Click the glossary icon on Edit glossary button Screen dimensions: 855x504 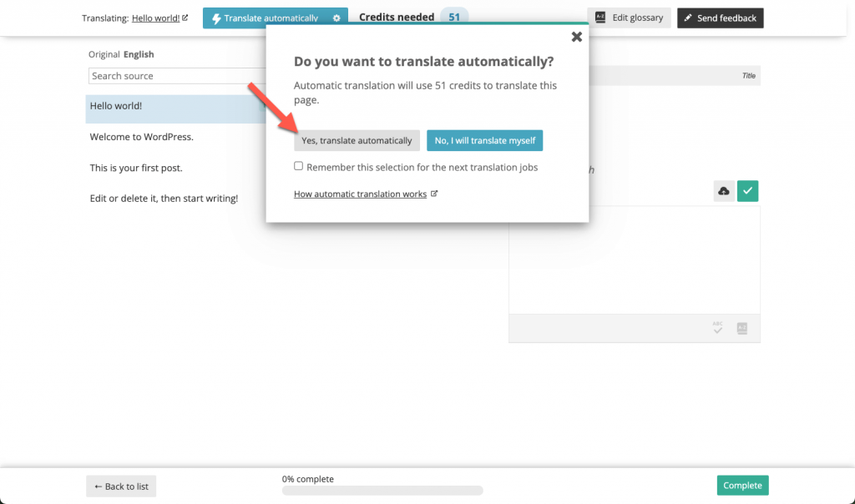[x=599, y=17]
